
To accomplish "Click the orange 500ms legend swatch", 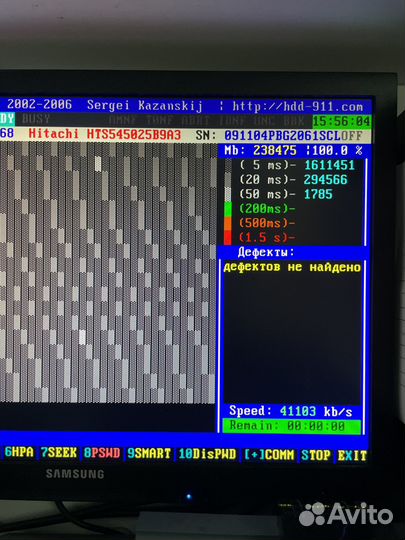I will click(228, 224).
